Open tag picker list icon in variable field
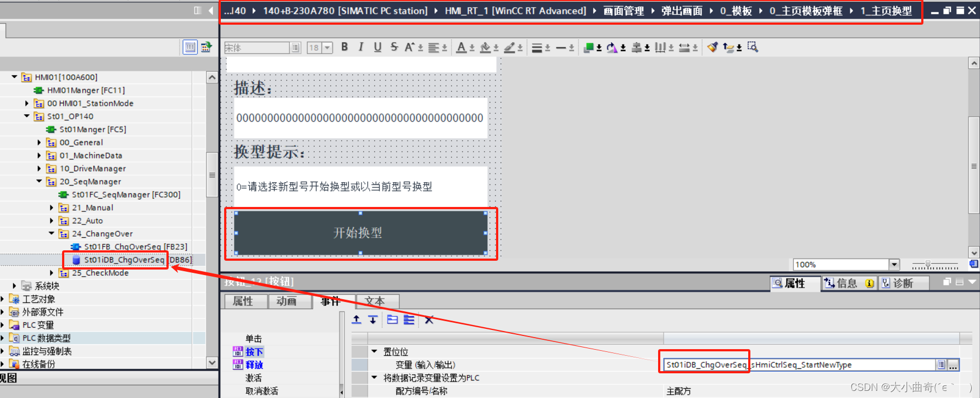Image resolution: width=980 pixels, height=398 pixels. click(x=942, y=365)
